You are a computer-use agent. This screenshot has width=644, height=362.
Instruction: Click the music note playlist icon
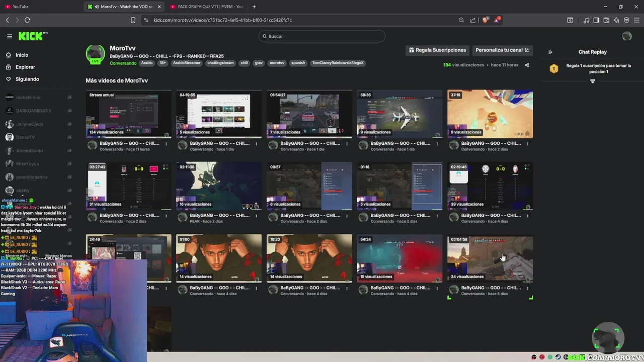[x=586, y=20]
